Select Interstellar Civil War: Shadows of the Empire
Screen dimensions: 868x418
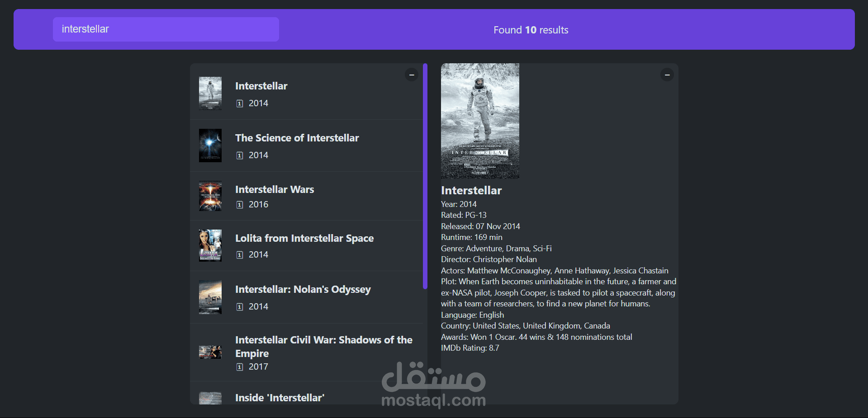(307, 352)
